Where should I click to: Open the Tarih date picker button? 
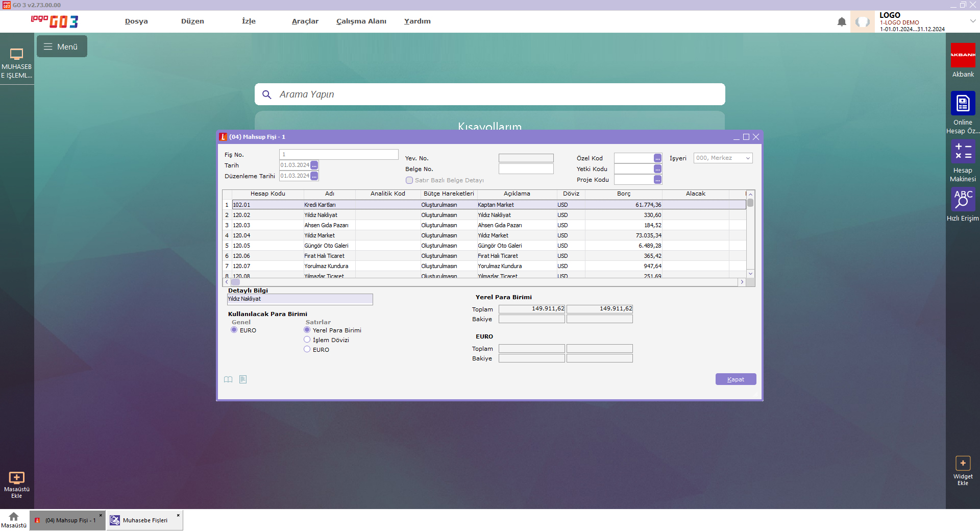[x=314, y=165]
